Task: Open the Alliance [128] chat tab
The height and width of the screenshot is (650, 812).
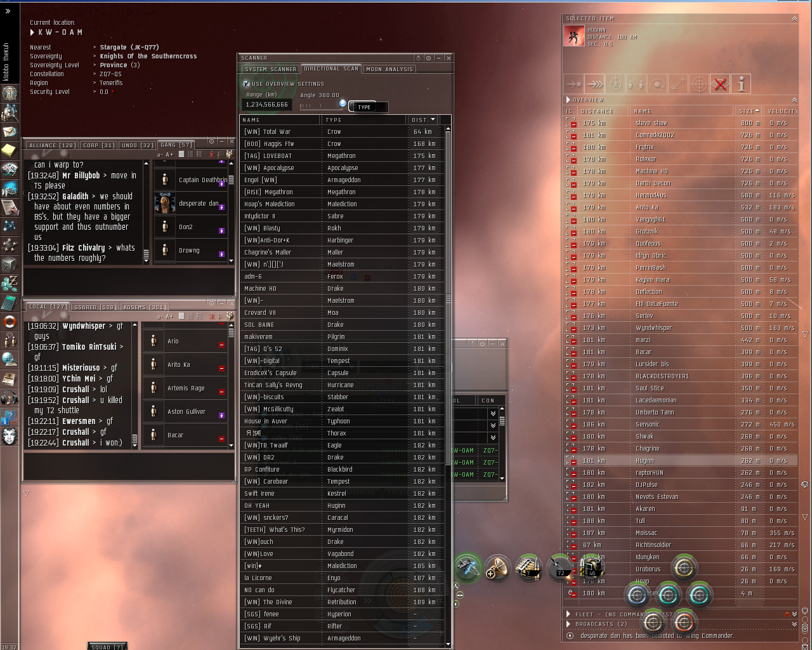Action: point(53,145)
